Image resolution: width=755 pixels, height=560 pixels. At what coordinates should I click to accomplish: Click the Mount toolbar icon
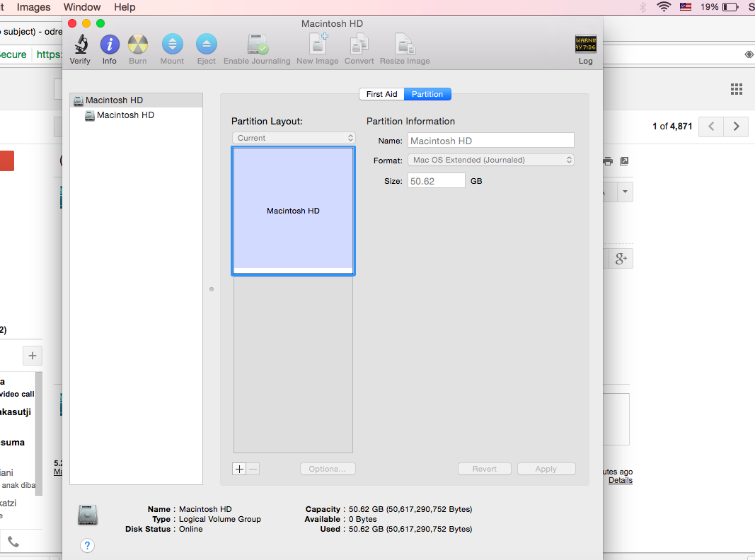173,45
